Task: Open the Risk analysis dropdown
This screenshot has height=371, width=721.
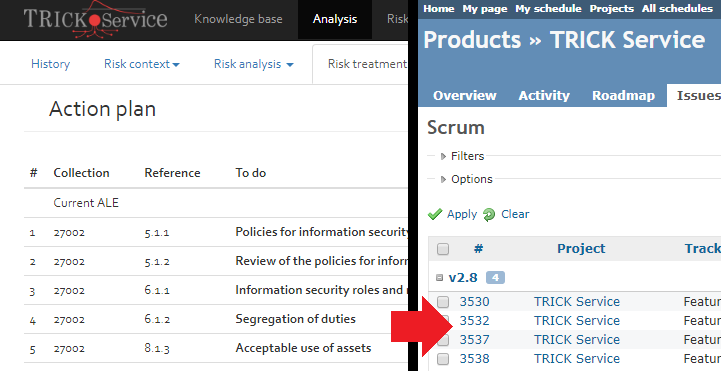Action: coord(253,64)
